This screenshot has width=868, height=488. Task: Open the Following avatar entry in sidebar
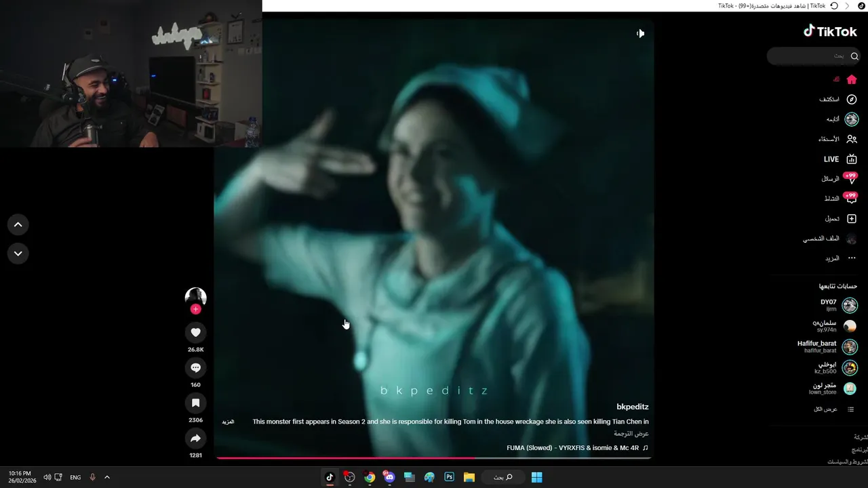(852, 119)
